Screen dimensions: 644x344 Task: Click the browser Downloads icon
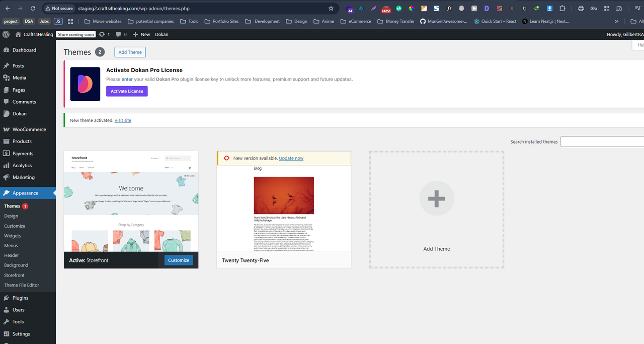pos(550,9)
